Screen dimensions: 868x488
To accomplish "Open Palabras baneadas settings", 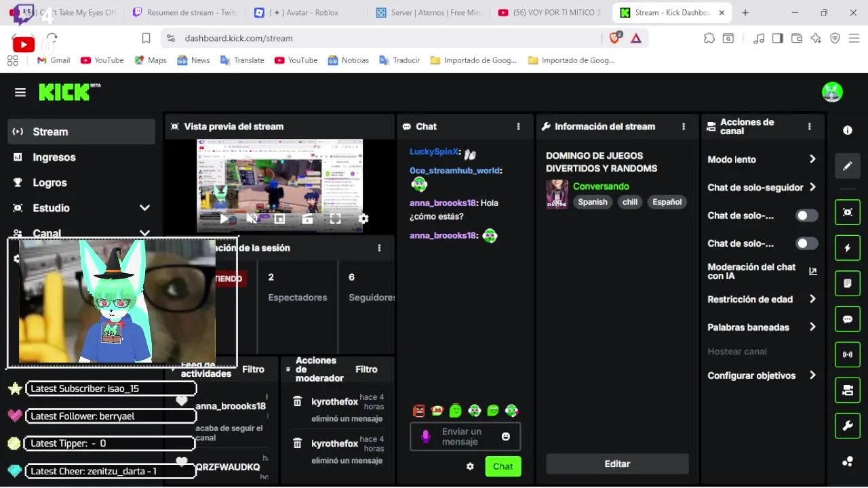I will [x=762, y=327].
